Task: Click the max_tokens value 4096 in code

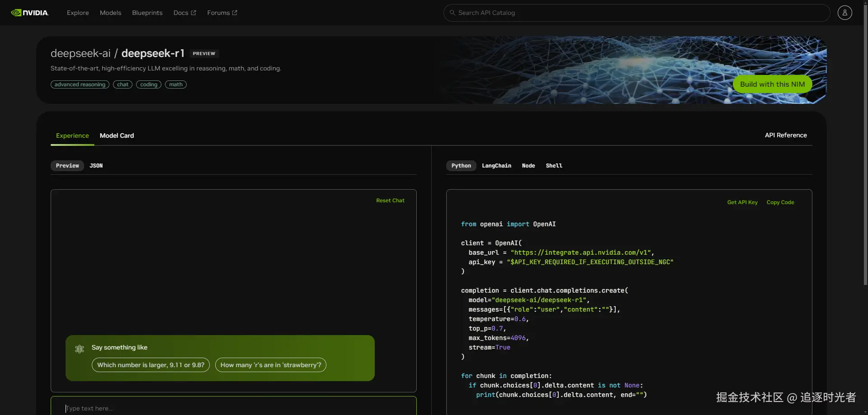Action: [x=518, y=338]
